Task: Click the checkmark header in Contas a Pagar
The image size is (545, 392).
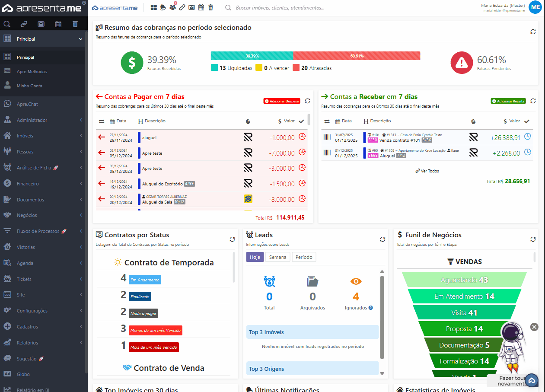Action: 301,121
